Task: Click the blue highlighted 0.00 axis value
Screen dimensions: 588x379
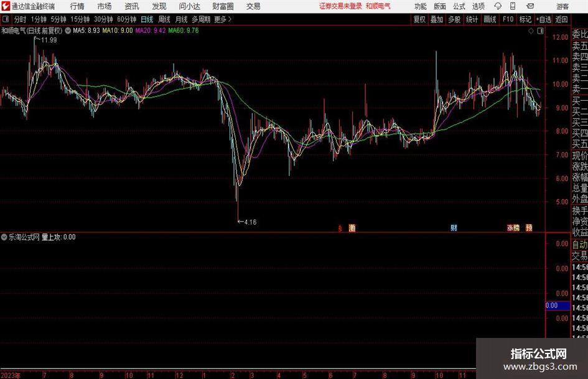Action: [558, 306]
